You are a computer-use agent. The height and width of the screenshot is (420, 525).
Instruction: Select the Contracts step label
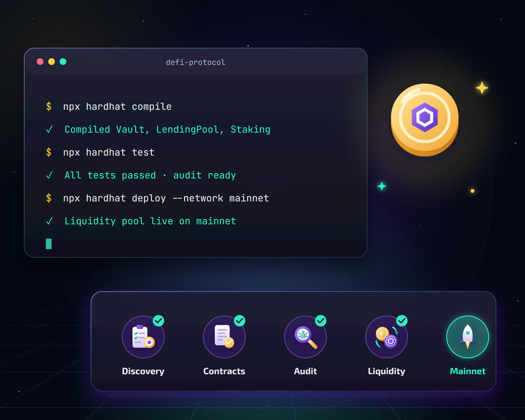[224, 371]
